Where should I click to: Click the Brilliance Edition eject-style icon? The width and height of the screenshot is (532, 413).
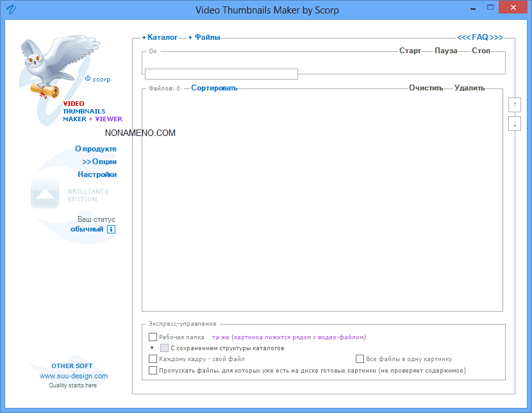[45, 194]
